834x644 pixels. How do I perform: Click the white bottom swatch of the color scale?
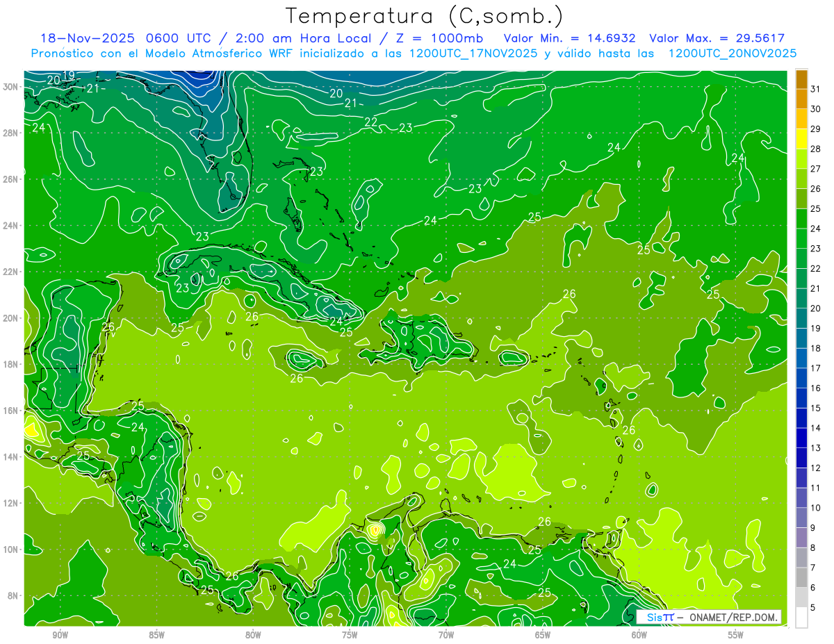click(801, 618)
